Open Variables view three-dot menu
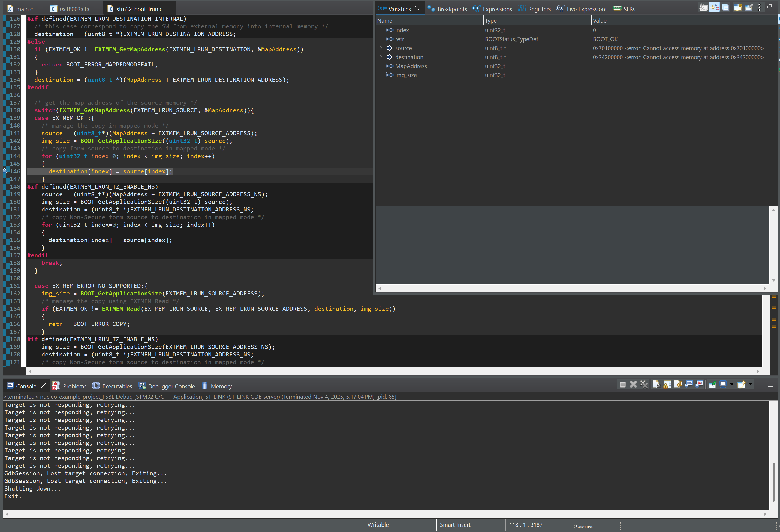780x532 pixels. point(759,8)
